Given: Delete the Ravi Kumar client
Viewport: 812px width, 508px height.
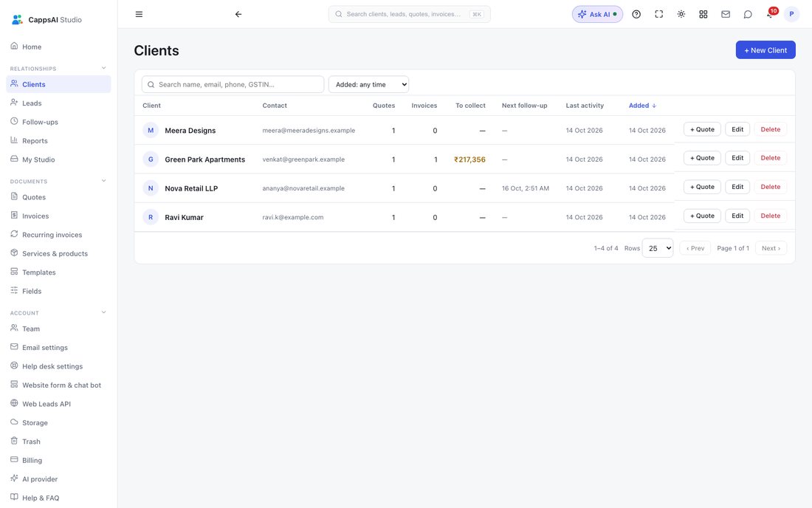Looking at the screenshot, I should point(771,216).
